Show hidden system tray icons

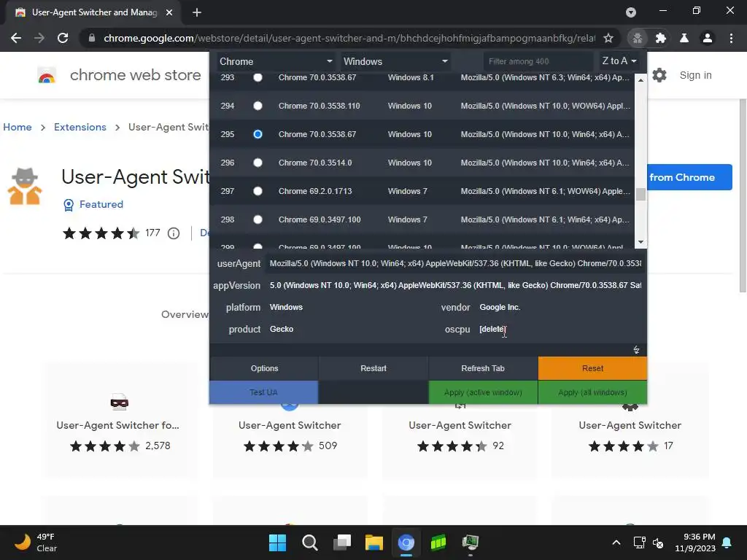pos(616,542)
